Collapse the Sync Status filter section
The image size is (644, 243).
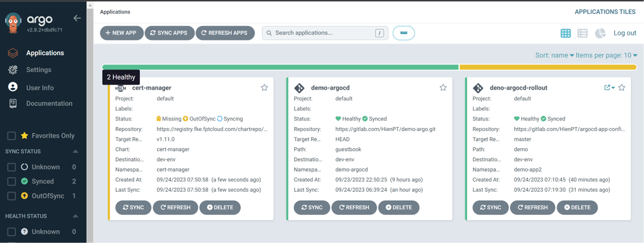click(x=75, y=152)
